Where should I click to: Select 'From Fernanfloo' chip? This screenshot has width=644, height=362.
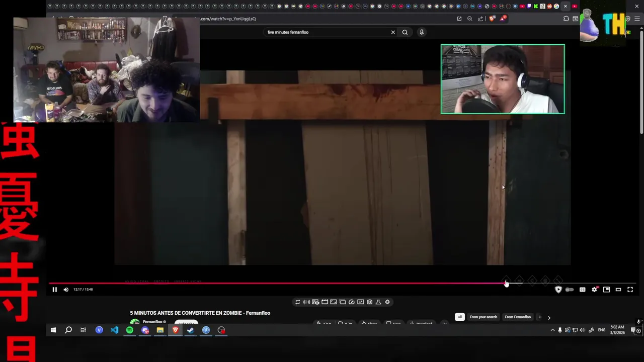point(518,317)
